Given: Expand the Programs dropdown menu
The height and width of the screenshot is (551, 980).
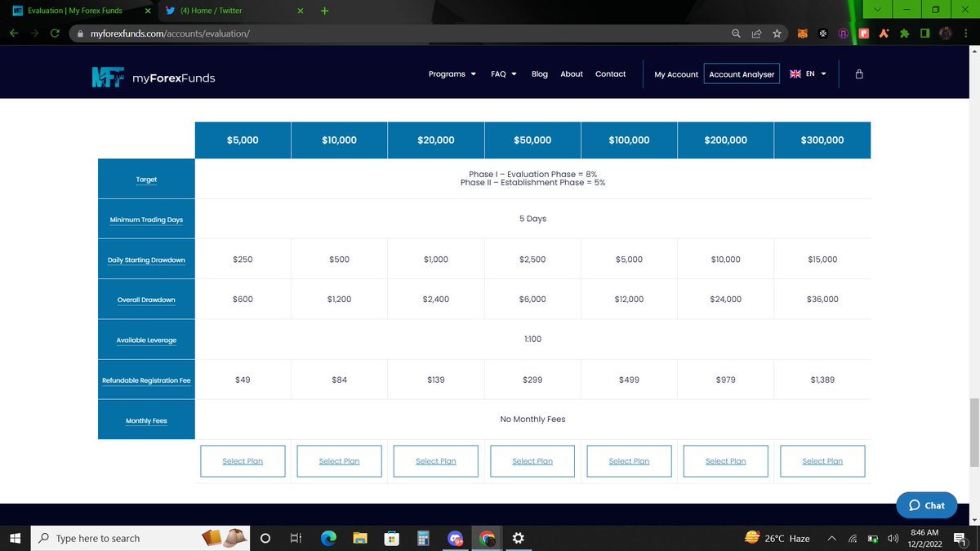Looking at the screenshot, I should point(452,73).
